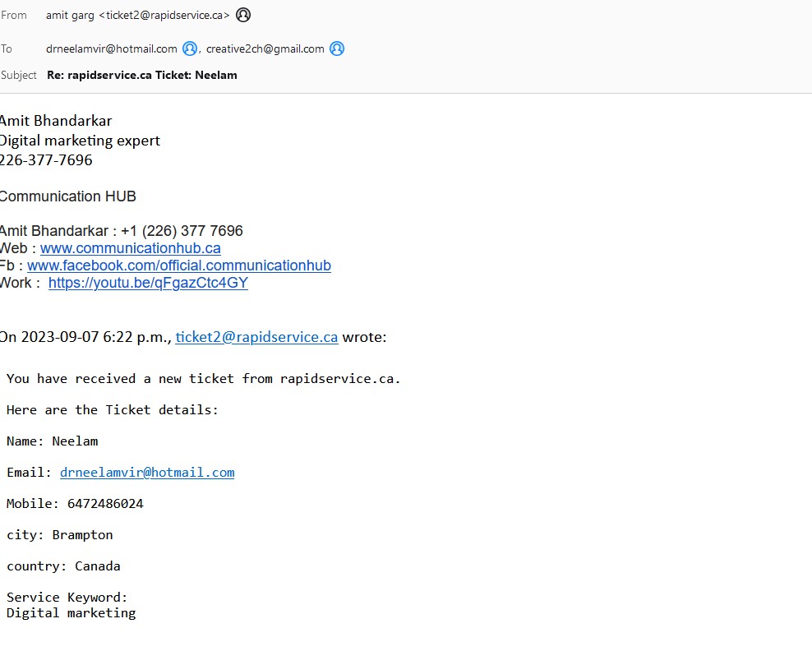The image size is (812, 651).
Task: Follow the Facebook official.communicationhub link
Action: coord(179,265)
